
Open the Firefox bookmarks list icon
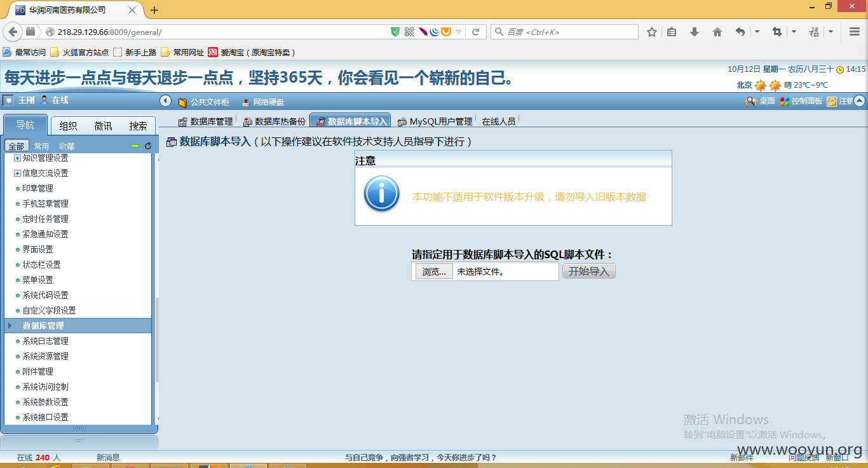(x=672, y=32)
